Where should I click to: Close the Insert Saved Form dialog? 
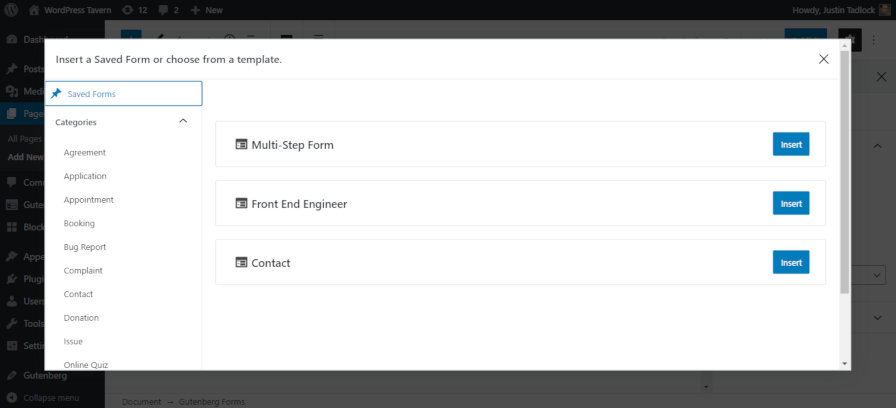point(823,59)
